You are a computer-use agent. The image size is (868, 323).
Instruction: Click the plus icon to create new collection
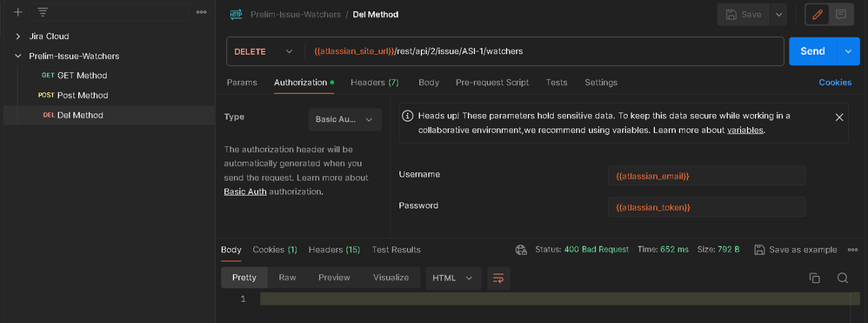click(17, 11)
